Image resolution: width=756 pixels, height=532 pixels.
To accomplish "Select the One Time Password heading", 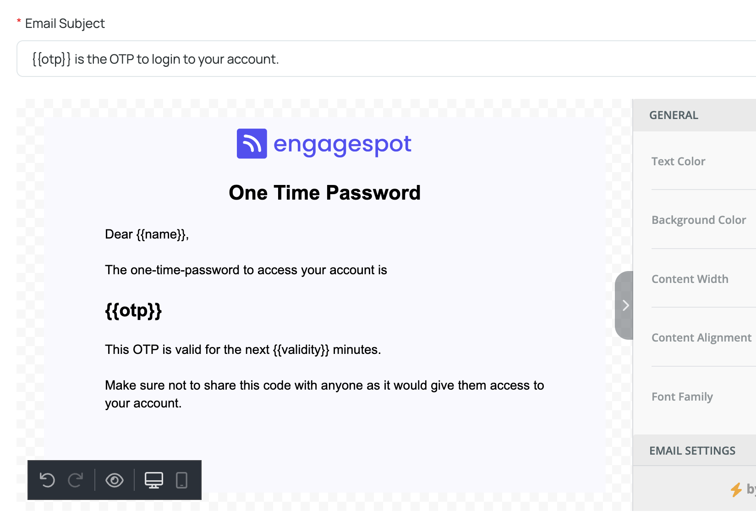I will (324, 193).
